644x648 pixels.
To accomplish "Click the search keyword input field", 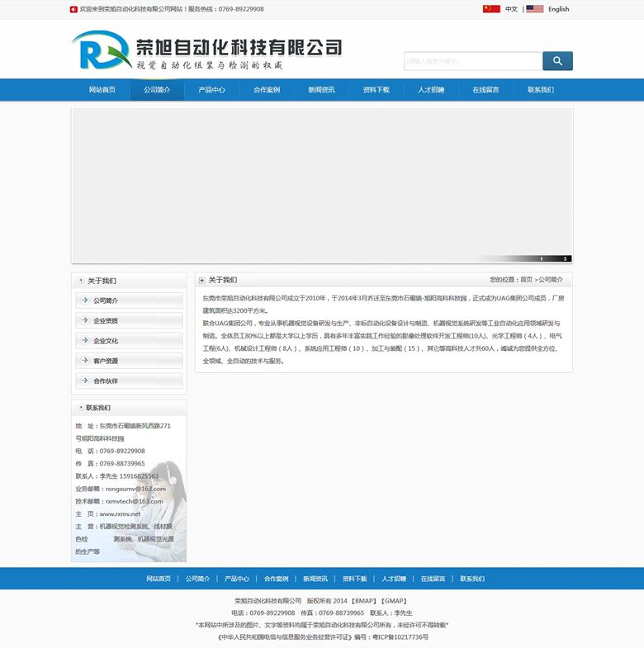I will tap(472, 61).
